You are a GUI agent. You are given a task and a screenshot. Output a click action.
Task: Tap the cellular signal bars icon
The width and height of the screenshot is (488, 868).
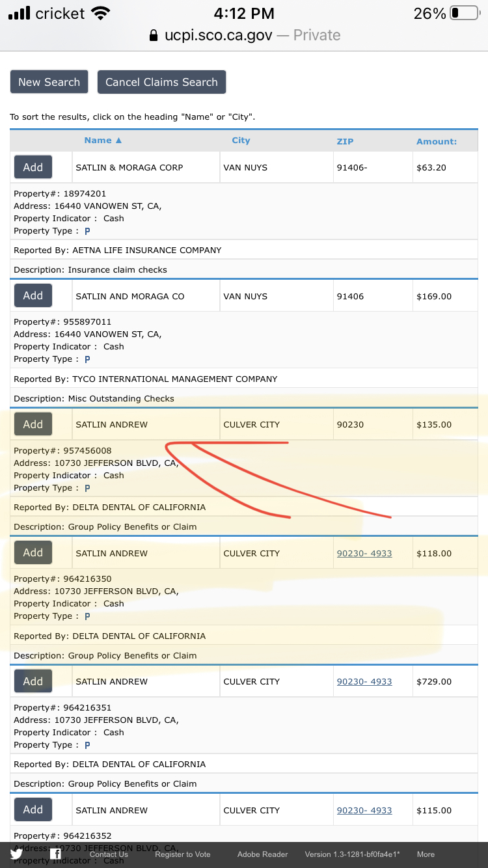pyautogui.click(x=20, y=13)
